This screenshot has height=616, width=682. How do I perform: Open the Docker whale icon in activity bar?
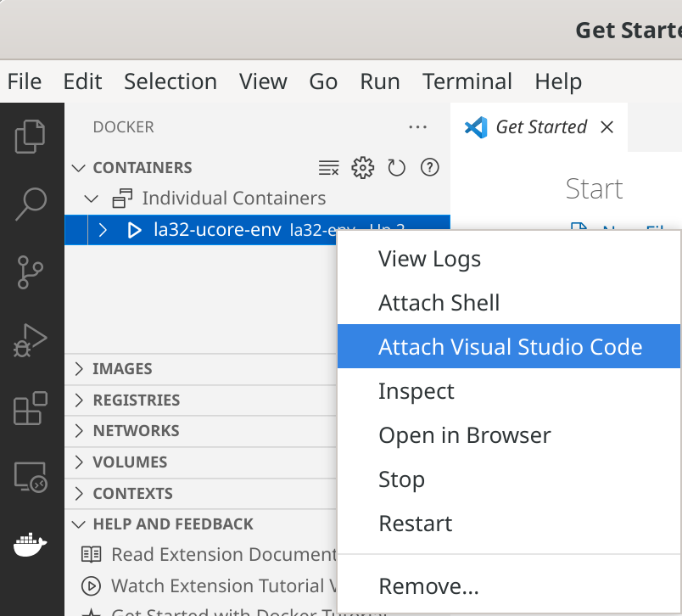[31, 544]
